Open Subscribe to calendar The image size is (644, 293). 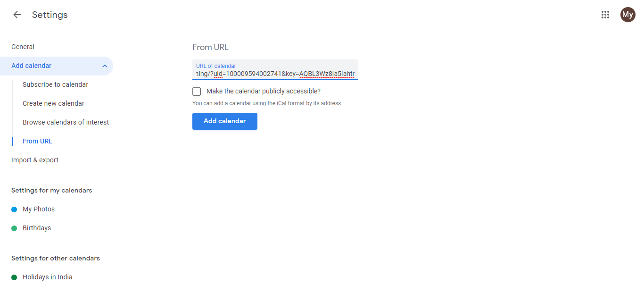click(x=56, y=84)
